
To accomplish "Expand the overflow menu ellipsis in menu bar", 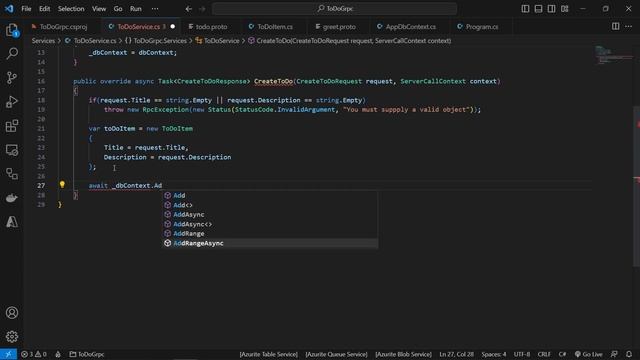I will tap(155, 9).
